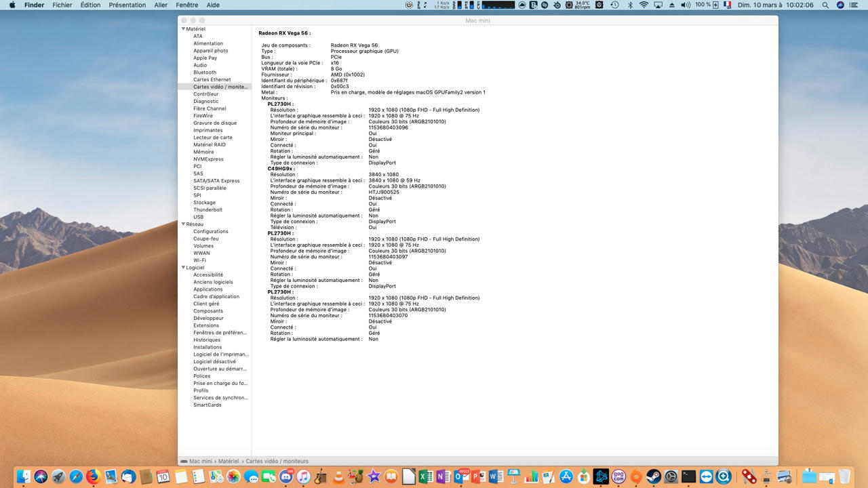Open the Édition menu
The height and width of the screenshot is (488, 868).
[90, 5]
